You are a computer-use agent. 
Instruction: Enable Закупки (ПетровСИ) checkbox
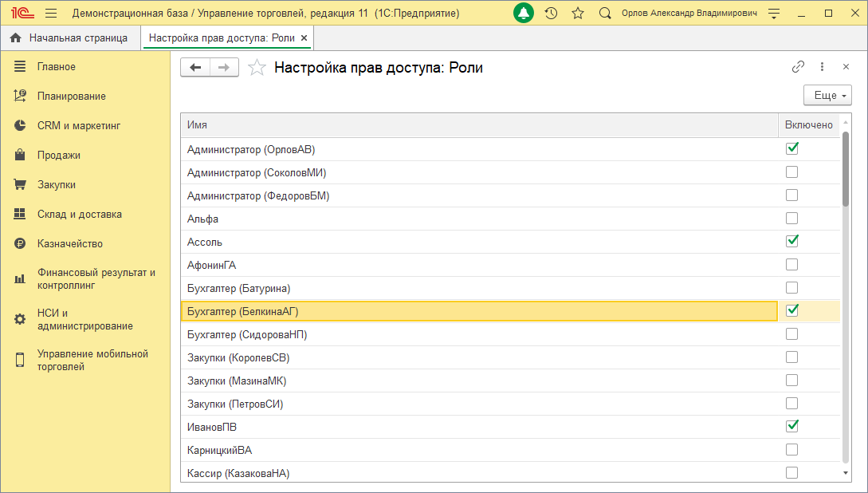pos(792,404)
